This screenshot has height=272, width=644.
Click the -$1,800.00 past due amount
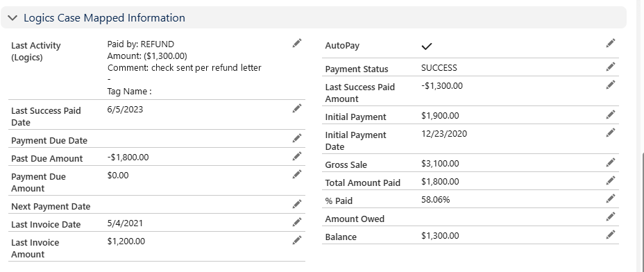[x=128, y=158]
